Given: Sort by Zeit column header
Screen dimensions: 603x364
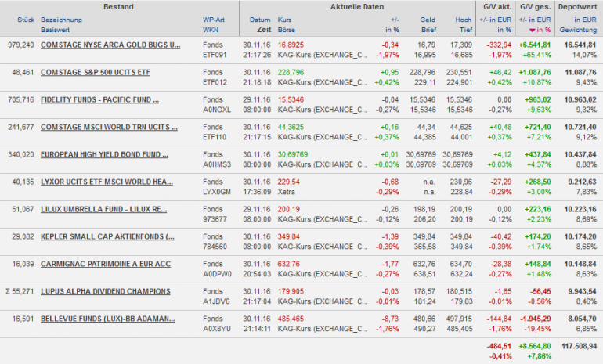Looking at the screenshot, I should 264,30.
